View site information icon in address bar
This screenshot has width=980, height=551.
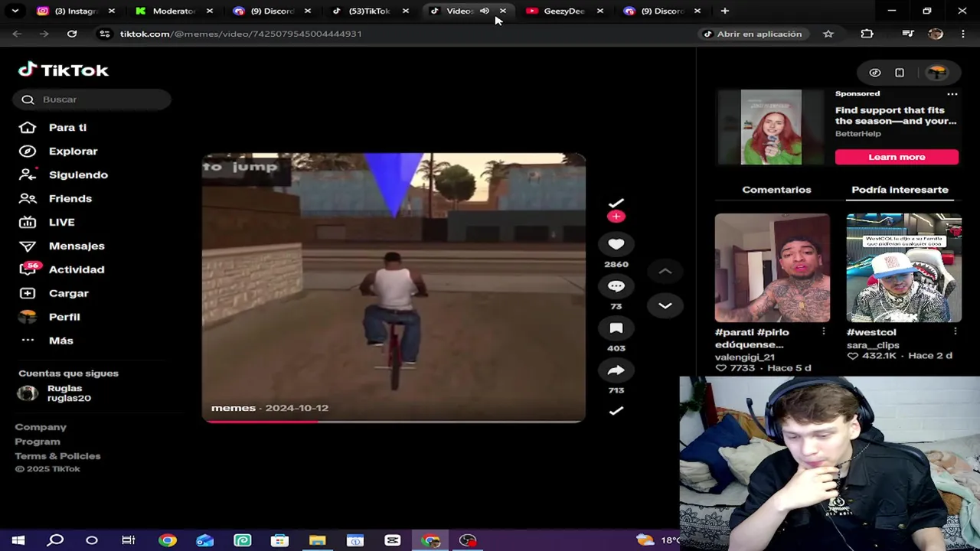(106, 34)
